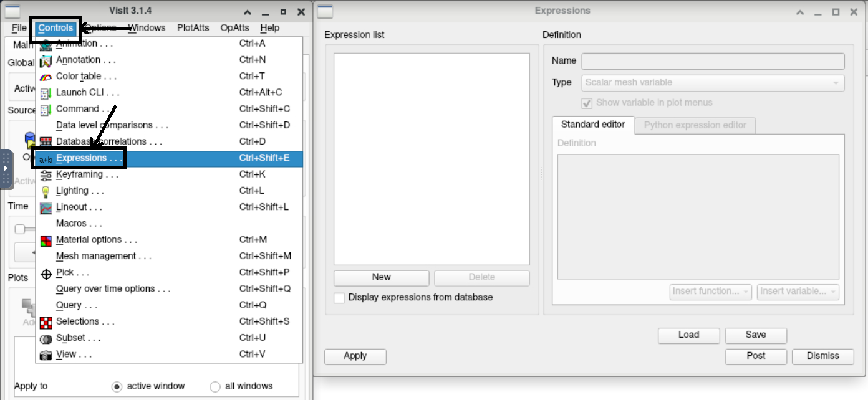Roll up the VisIt 3.1.4 window
868x400 pixels.
point(248,12)
